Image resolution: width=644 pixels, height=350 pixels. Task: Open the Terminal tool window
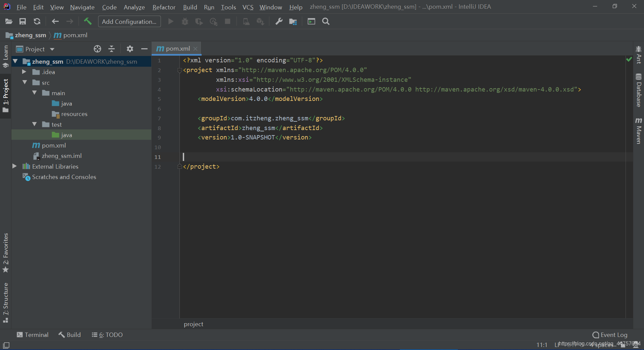tap(33, 335)
